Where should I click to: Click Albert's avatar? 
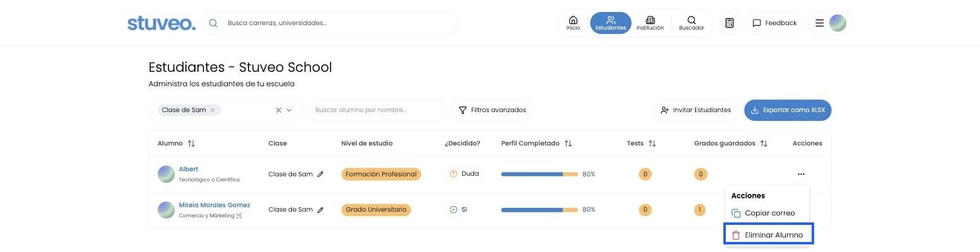166,174
